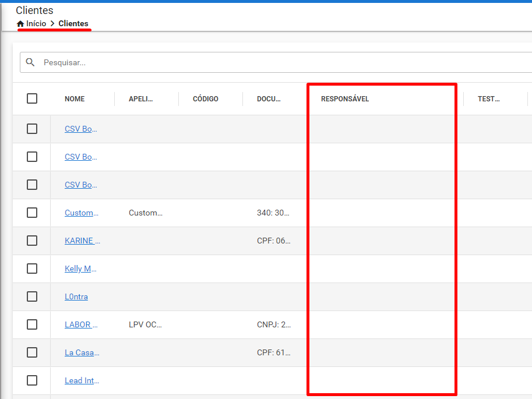532x399 pixels.
Task: Click the CPF: 61... document cell
Action: pos(274,353)
